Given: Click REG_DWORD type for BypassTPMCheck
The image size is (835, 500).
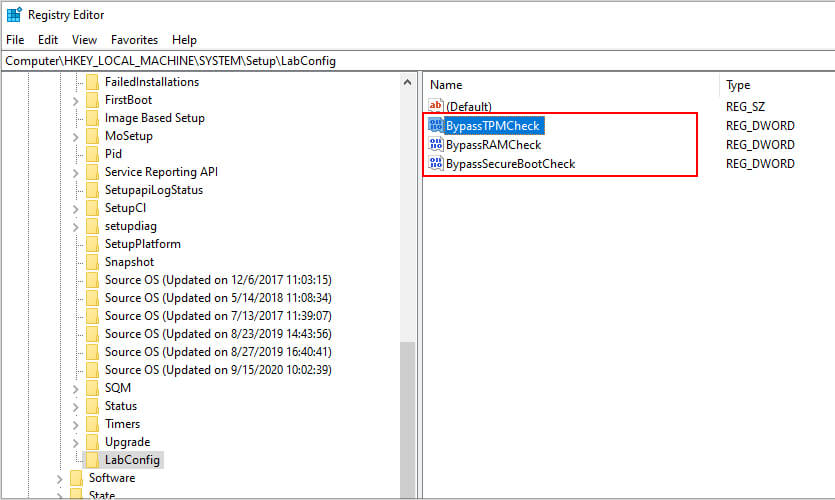Looking at the screenshot, I should [760, 126].
